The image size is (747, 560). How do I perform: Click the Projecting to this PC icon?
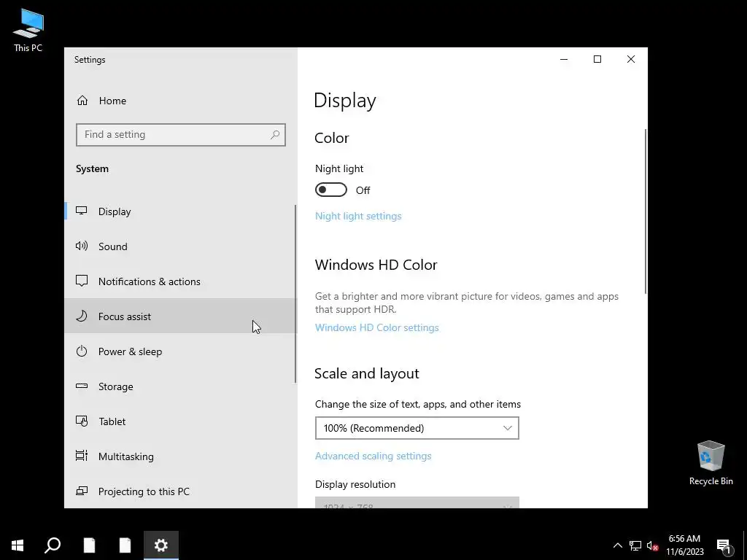click(82, 491)
